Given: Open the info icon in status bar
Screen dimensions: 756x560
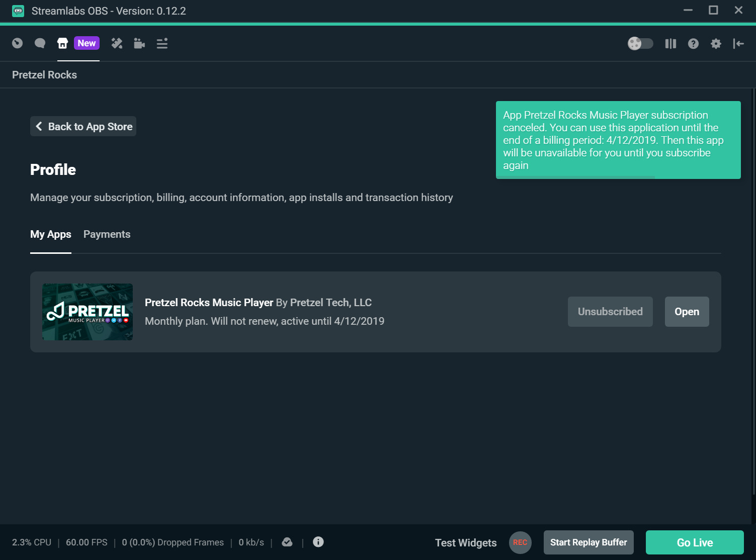Looking at the screenshot, I should click(318, 542).
